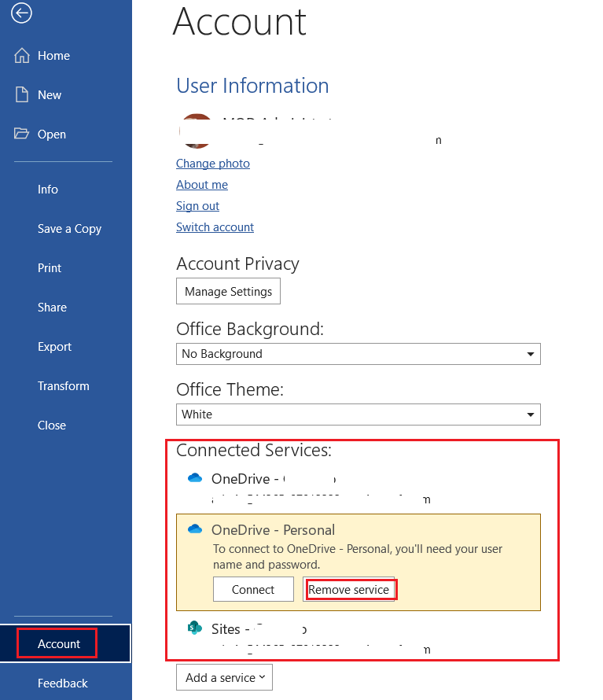Click the New blank document icon
The image size is (603, 700).
(x=22, y=94)
